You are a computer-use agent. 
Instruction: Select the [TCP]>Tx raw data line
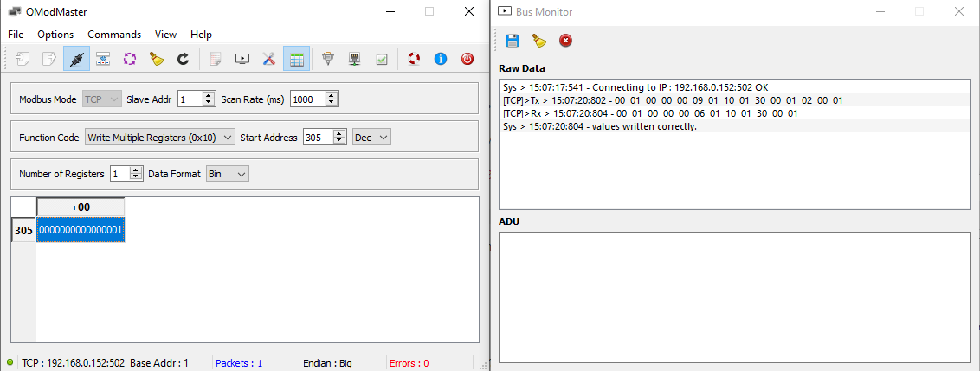point(734,100)
